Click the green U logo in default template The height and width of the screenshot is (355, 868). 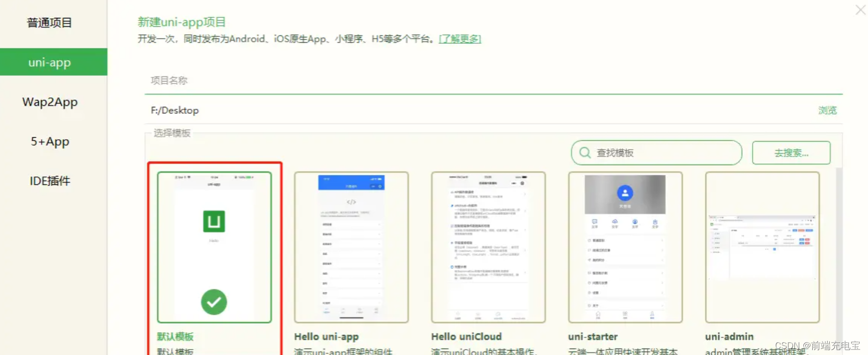pos(214,221)
